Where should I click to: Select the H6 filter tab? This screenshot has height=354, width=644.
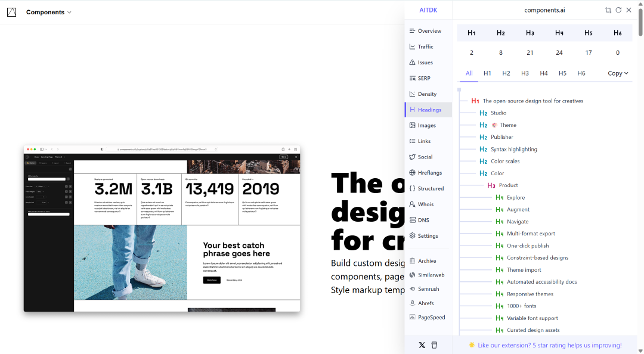(581, 73)
